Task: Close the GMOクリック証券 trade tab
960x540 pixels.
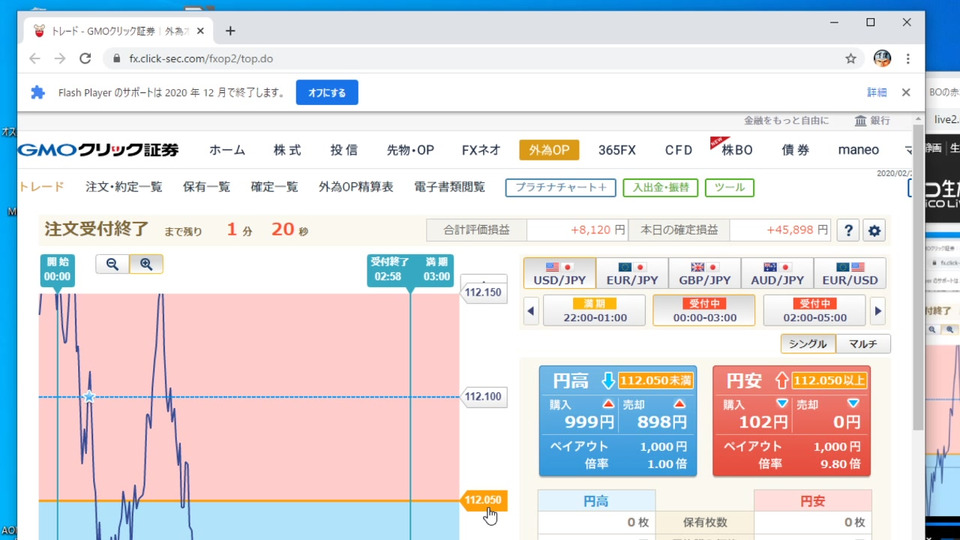Action: pyautogui.click(x=200, y=31)
